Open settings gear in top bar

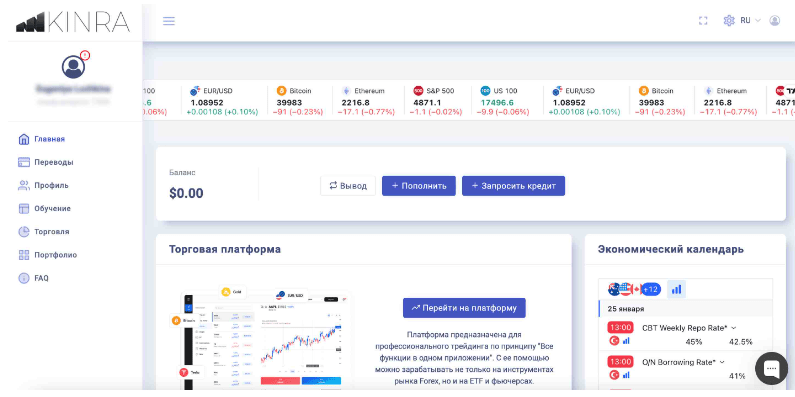[729, 21]
